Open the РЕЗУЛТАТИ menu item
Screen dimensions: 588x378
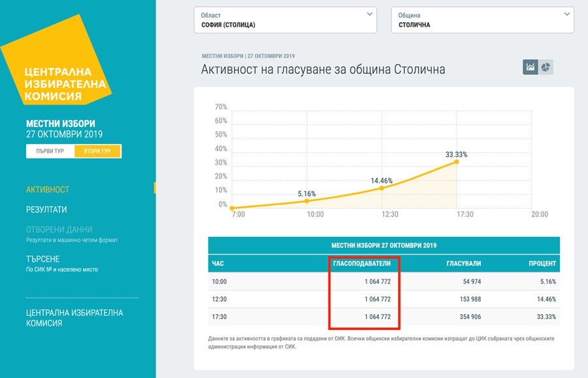click(x=46, y=210)
